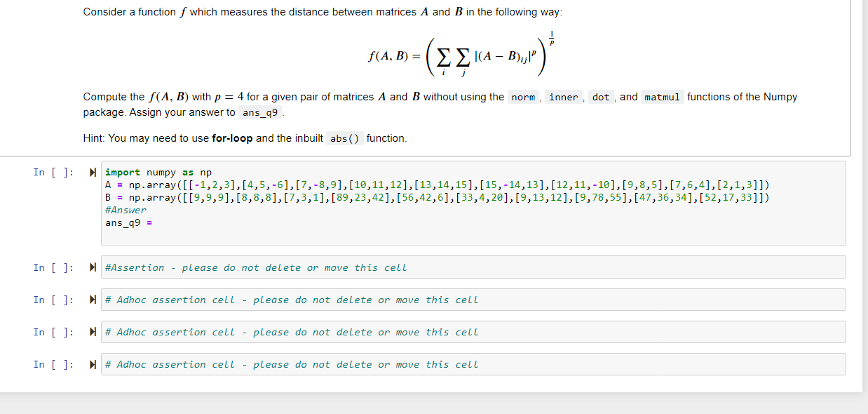Click inside the #Assertion comment cell
Screen dimensions: 868x414
tap(255, 267)
